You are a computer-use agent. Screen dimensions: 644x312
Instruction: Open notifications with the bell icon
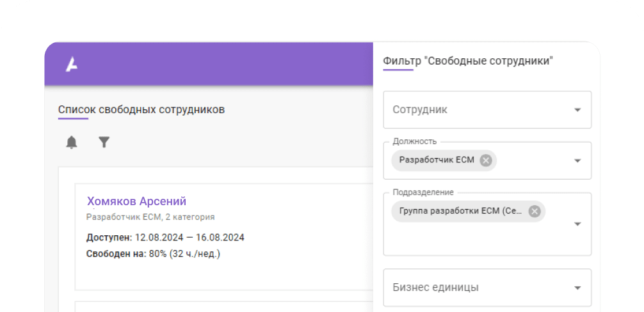click(x=72, y=143)
